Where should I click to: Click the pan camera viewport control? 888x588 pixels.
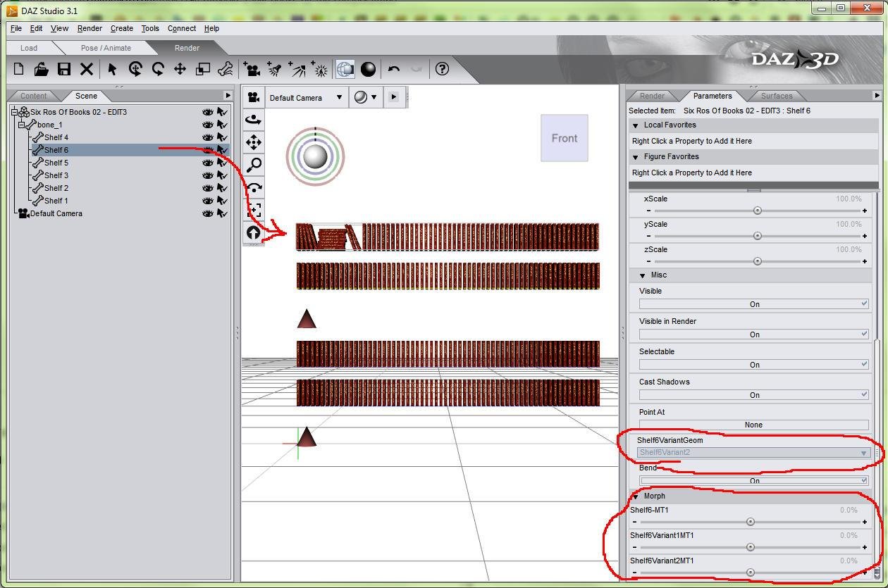point(254,142)
